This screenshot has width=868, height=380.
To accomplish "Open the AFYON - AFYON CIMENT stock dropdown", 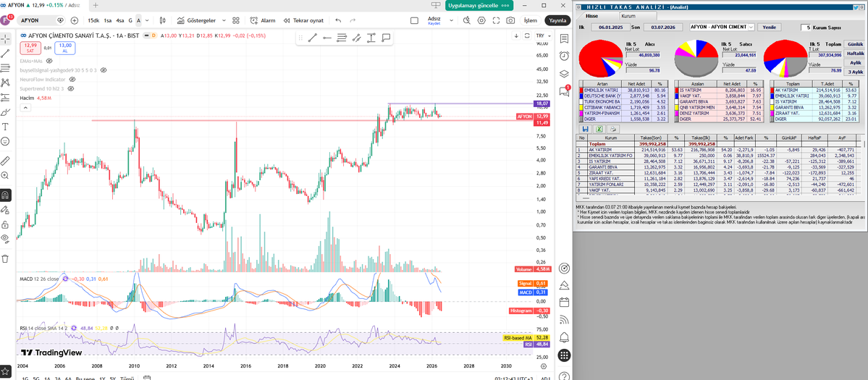I will (722, 27).
